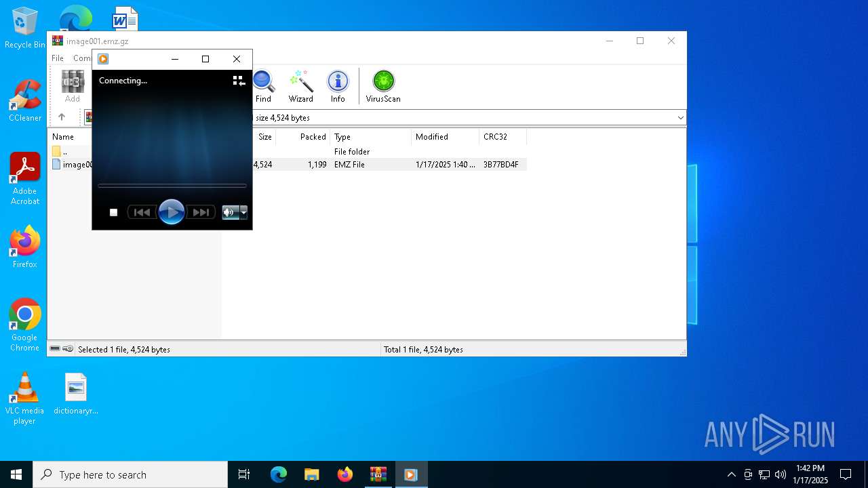Sort file list by Modified column
Image resolution: width=868 pixels, height=488 pixels.
[445, 137]
